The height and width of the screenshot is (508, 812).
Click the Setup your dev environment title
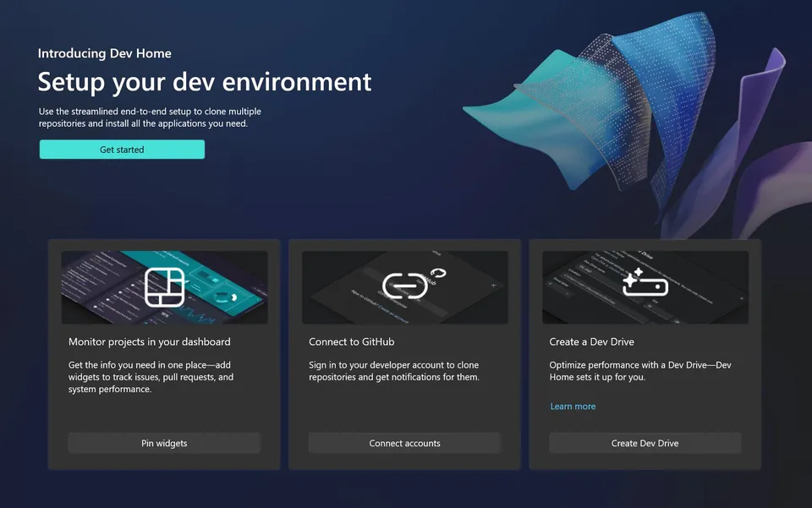point(204,81)
